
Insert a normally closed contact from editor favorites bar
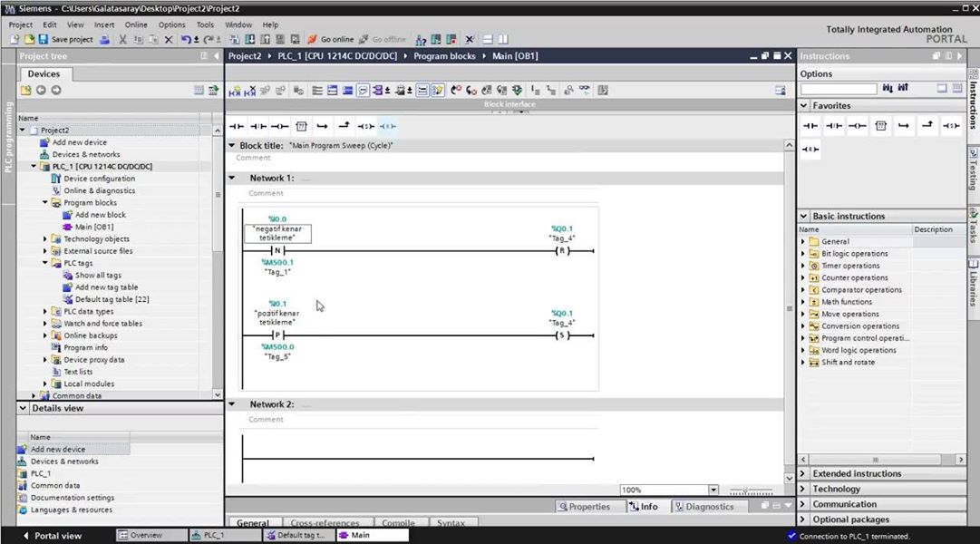[258, 126]
